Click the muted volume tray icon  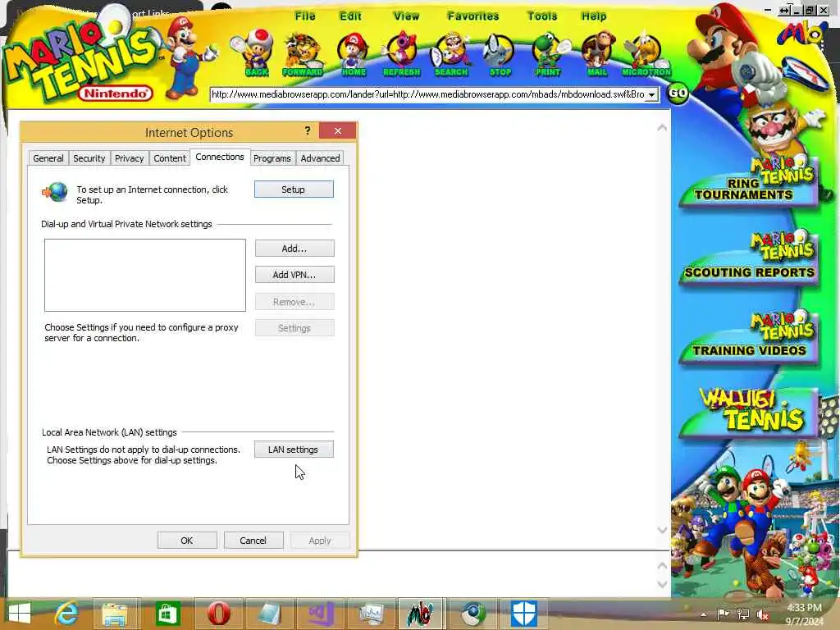(762, 614)
